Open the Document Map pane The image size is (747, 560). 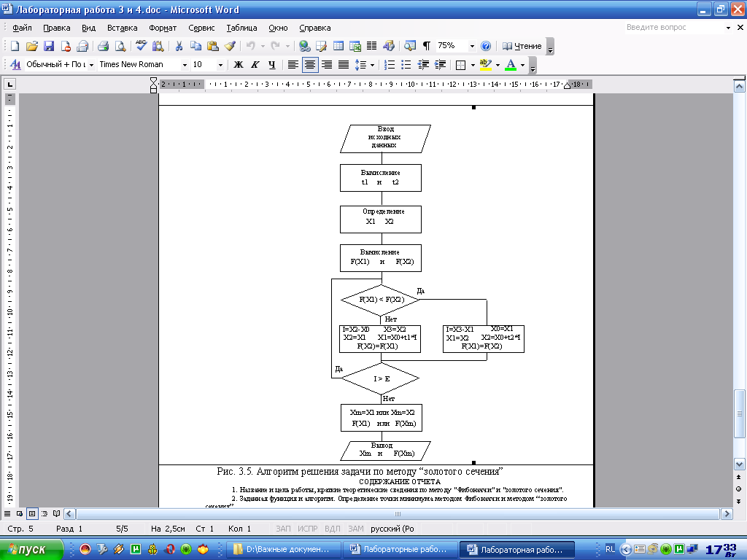pyautogui.click(x=410, y=46)
